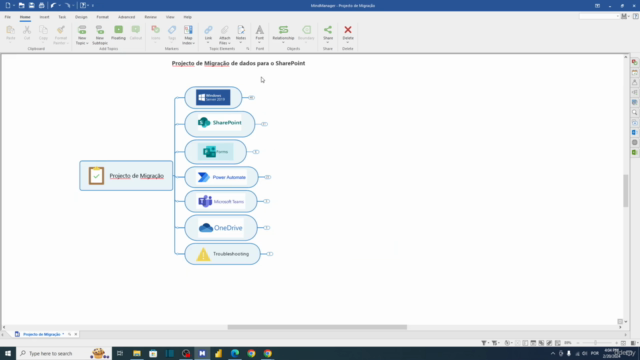Image resolution: width=640 pixels, height=360 pixels.
Task: Click the filter funnel icon in status bar
Action: click(x=484, y=343)
